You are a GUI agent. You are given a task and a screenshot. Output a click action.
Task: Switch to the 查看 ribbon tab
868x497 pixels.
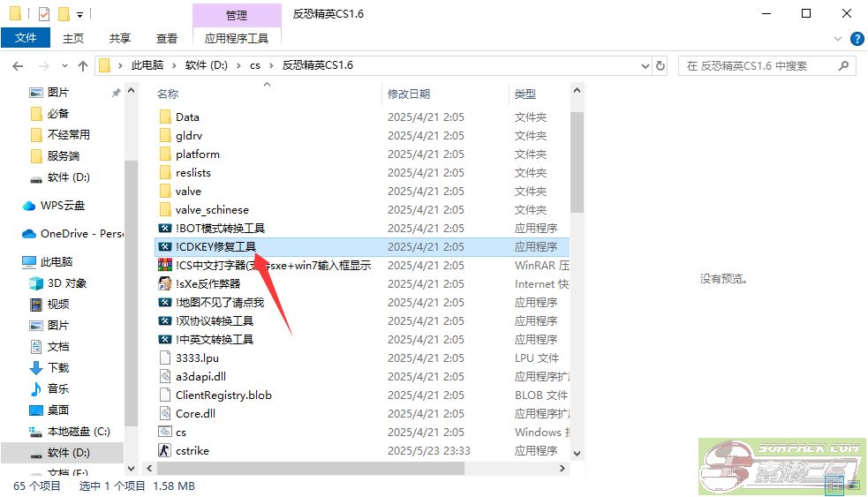click(166, 39)
